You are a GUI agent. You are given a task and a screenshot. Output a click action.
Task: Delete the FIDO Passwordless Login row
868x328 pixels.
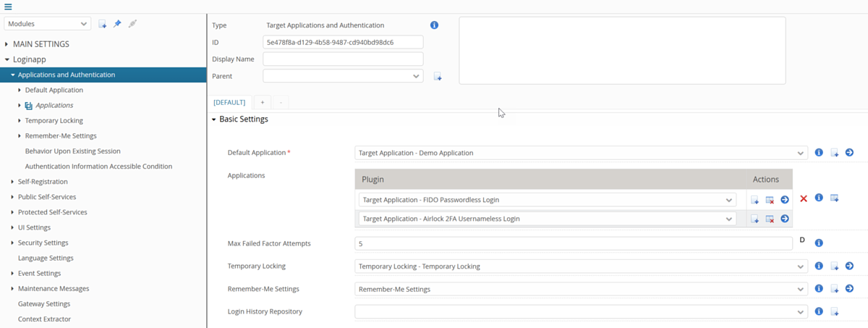(770, 200)
